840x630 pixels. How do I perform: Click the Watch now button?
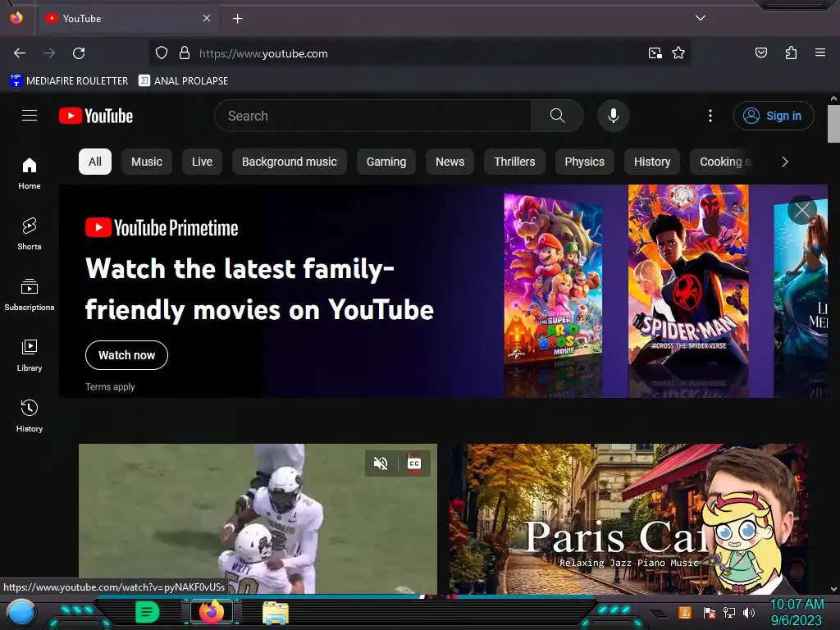[x=126, y=355]
